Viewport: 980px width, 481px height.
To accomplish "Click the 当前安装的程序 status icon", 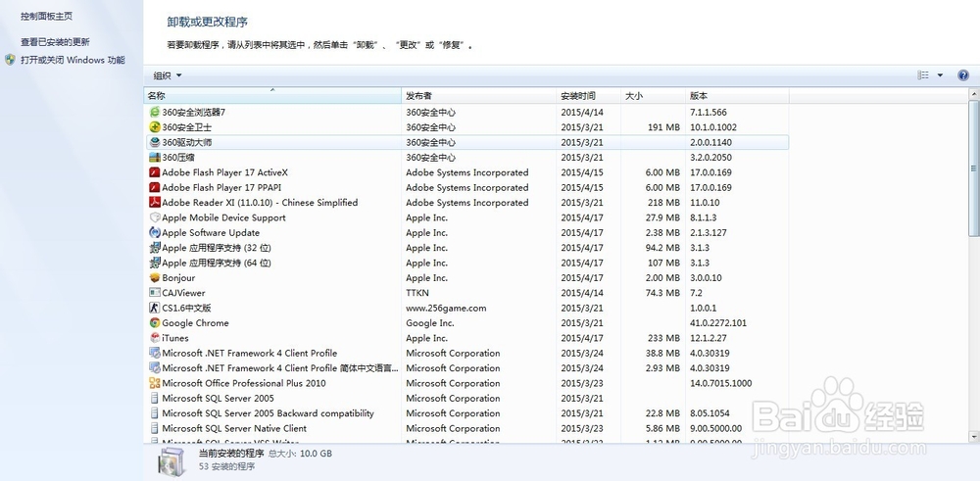I will click(171, 461).
